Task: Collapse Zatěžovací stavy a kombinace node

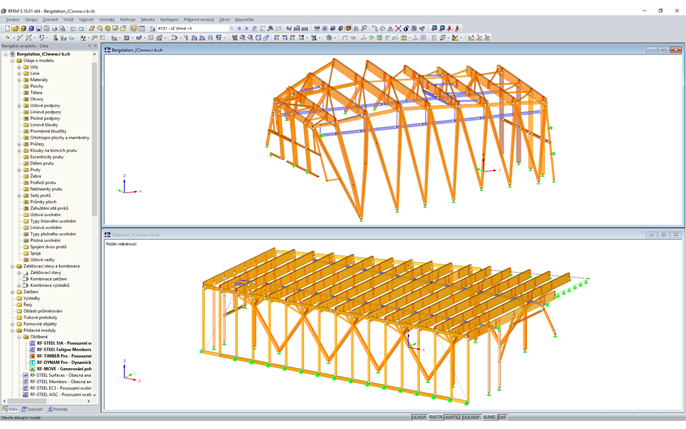Action: click(13, 266)
